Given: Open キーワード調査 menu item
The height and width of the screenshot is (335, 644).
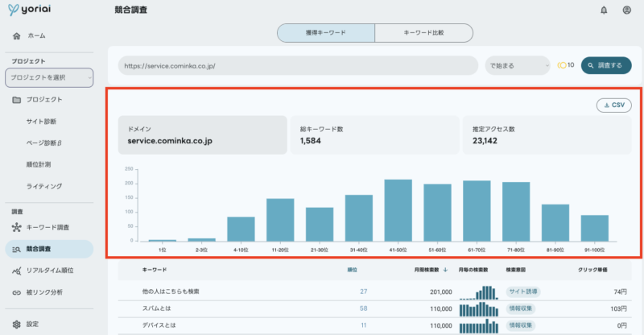Looking at the screenshot, I should click(x=47, y=227).
